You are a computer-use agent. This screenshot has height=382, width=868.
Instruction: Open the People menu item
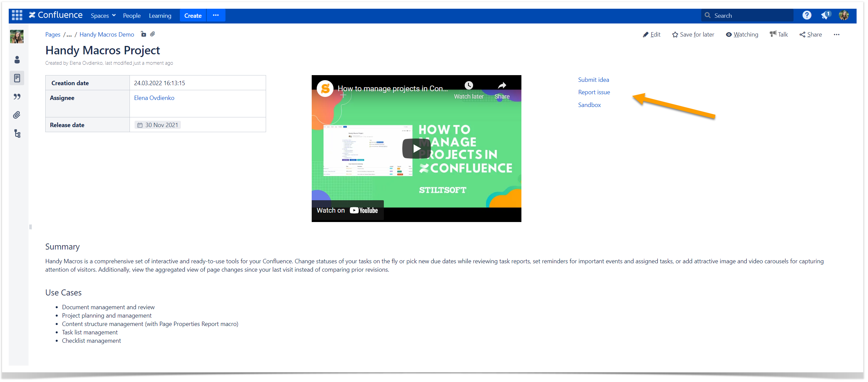[x=132, y=15]
